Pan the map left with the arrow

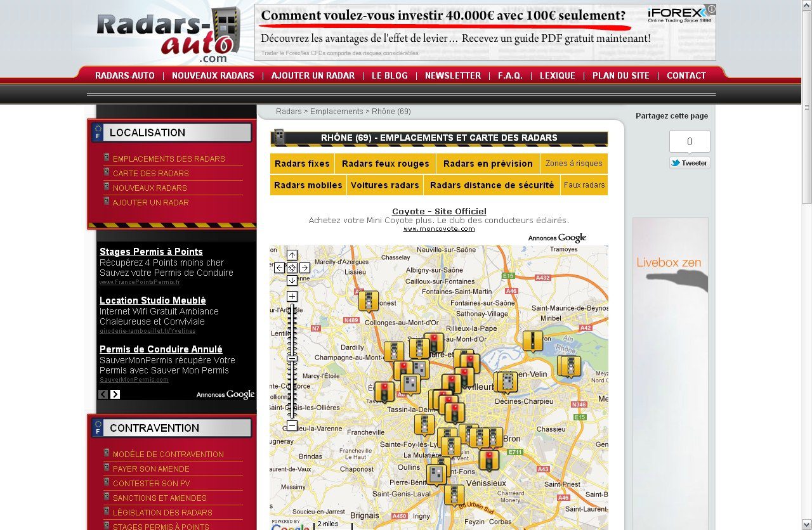tap(279, 268)
